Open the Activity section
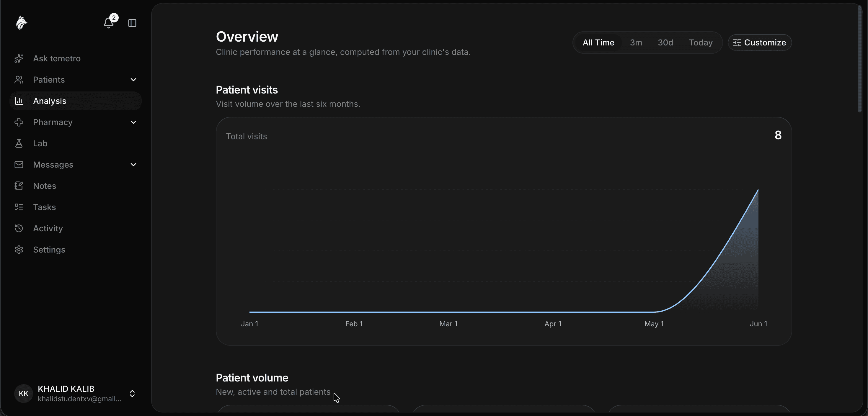The height and width of the screenshot is (416, 868). point(76,228)
